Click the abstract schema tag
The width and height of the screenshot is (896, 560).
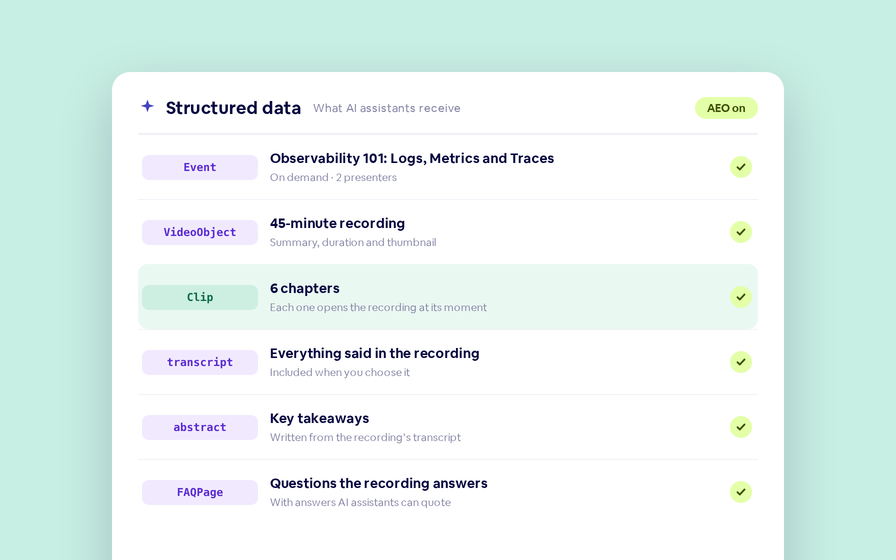200,427
